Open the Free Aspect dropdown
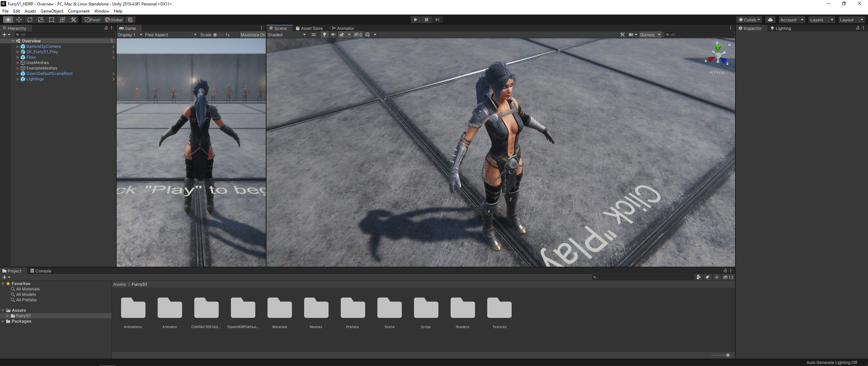The height and width of the screenshot is (366, 868). pos(171,35)
